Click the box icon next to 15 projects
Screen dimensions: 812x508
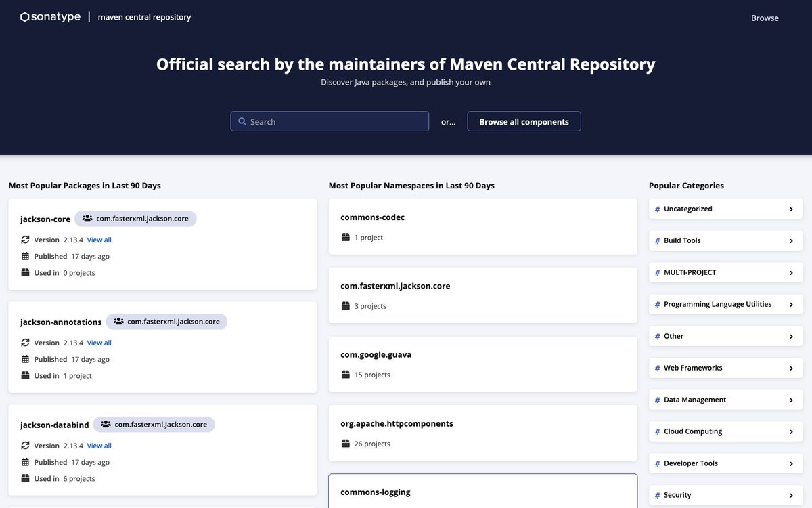tap(345, 375)
